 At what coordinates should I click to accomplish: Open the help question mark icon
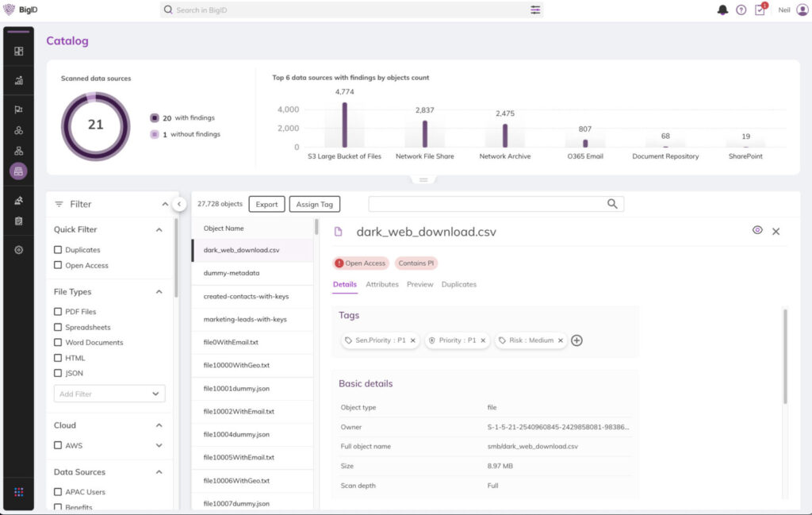pyautogui.click(x=741, y=10)
